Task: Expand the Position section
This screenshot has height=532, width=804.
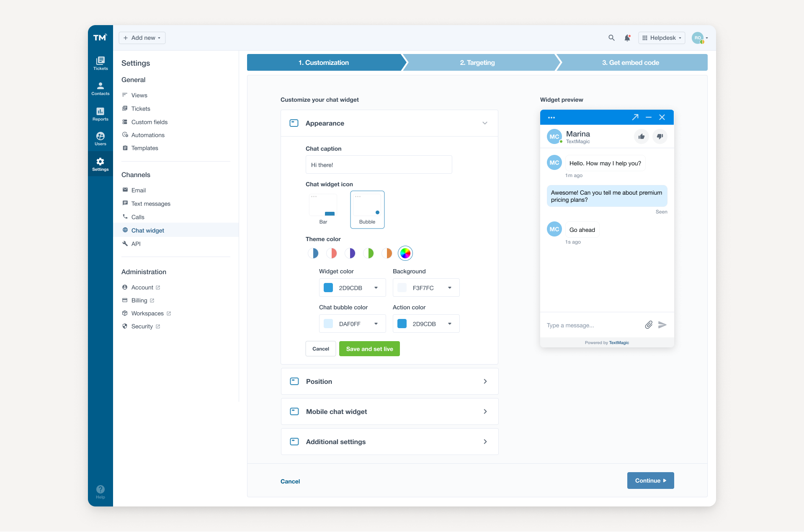Action: coord(389,381)
